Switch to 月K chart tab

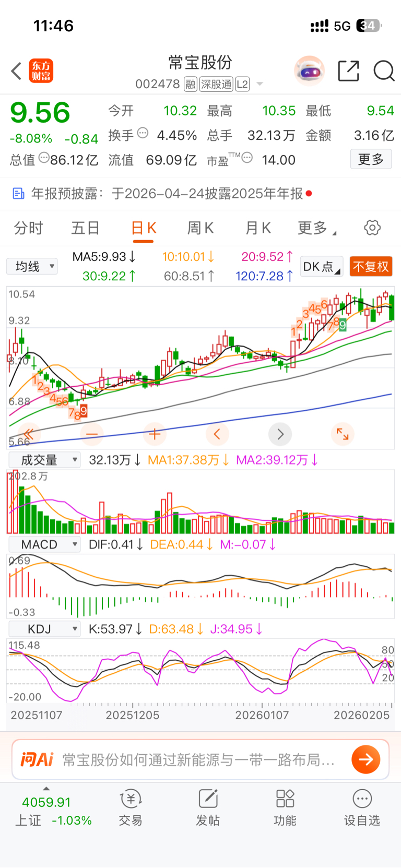(258, 228)
